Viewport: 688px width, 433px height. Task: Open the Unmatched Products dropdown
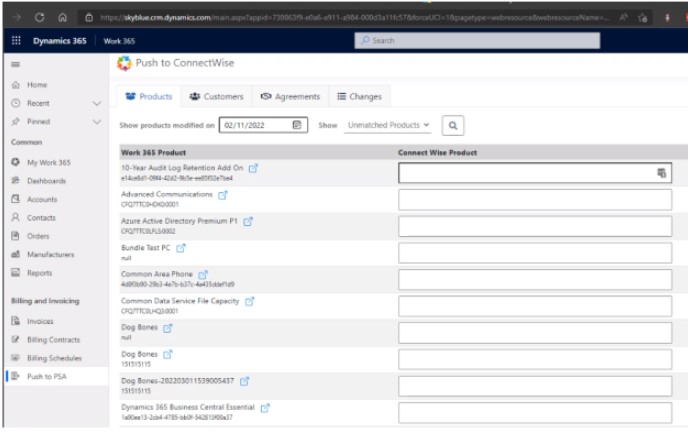click(388, 125)
